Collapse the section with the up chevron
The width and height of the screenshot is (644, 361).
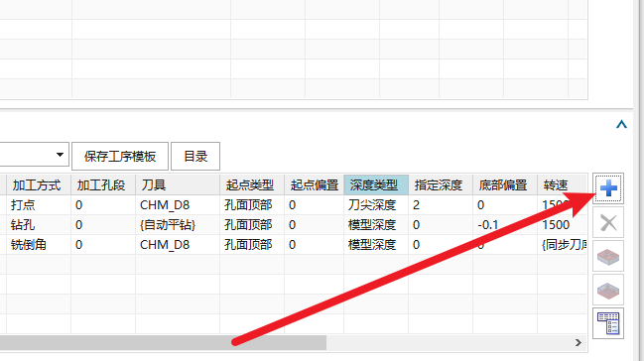tap(621, 124)
